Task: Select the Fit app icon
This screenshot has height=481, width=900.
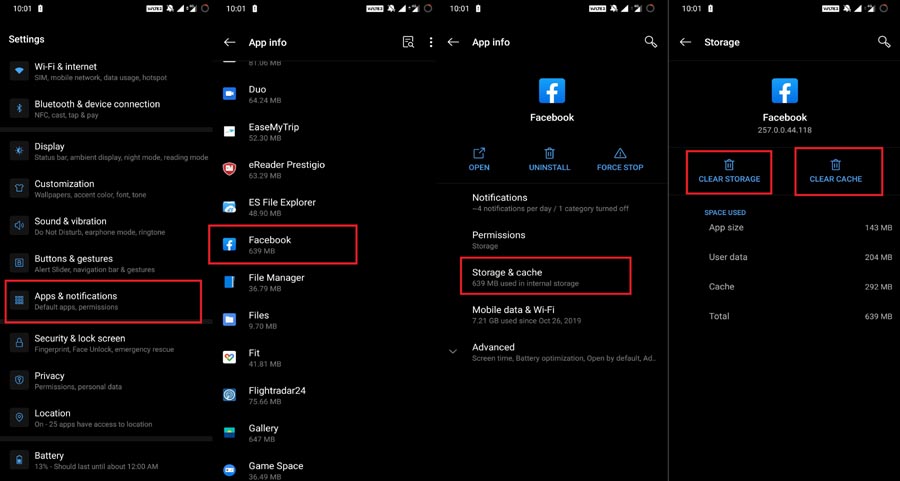Action: click(230, 357)
